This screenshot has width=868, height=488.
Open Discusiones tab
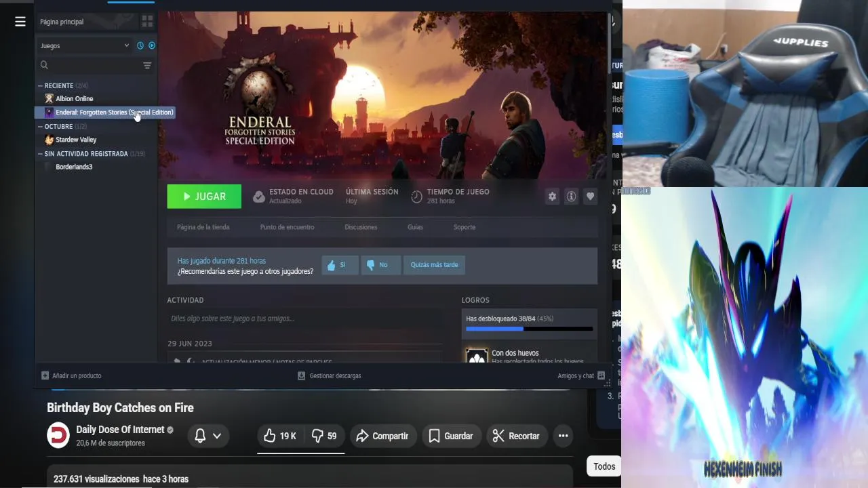pos(361,227)
